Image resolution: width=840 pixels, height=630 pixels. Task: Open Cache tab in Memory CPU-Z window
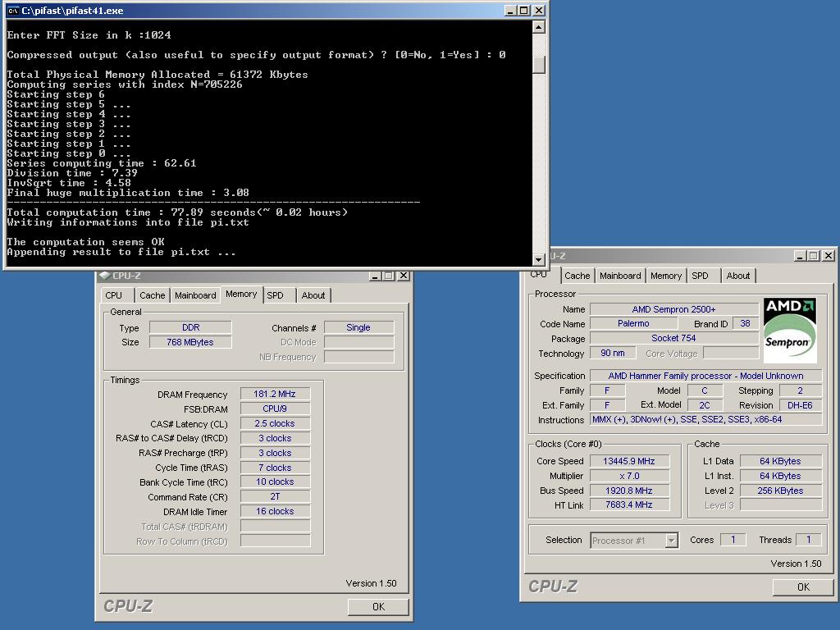click(152, 295)
